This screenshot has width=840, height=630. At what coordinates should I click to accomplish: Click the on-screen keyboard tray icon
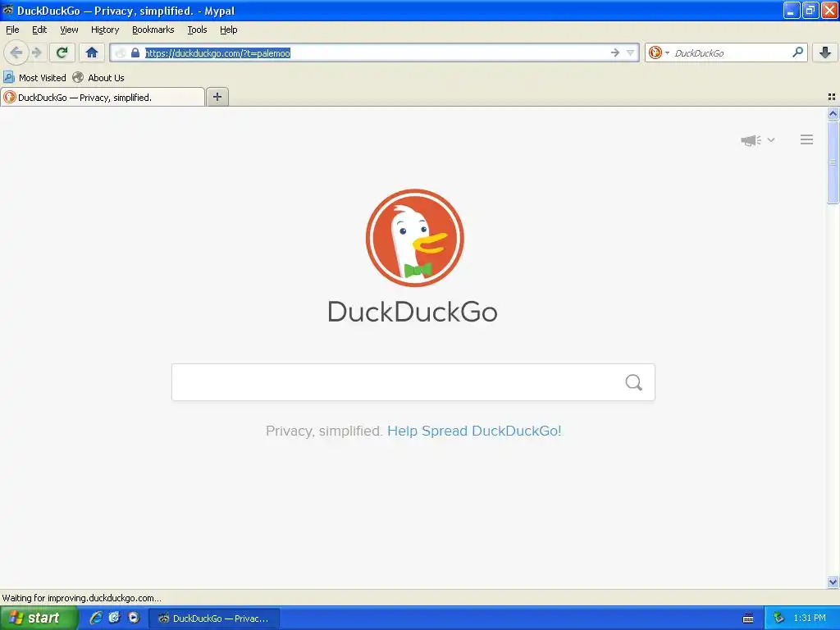point(748,619)
